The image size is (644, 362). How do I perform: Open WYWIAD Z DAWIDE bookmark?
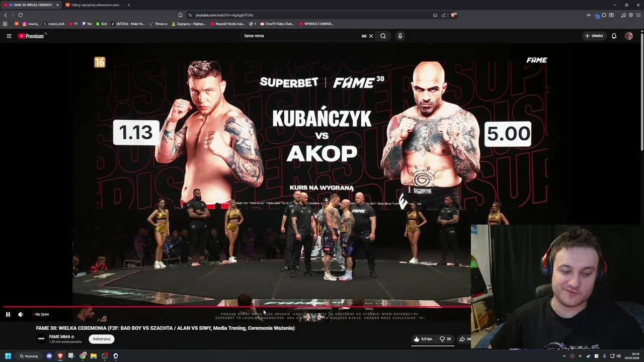[x=316, y=24]
